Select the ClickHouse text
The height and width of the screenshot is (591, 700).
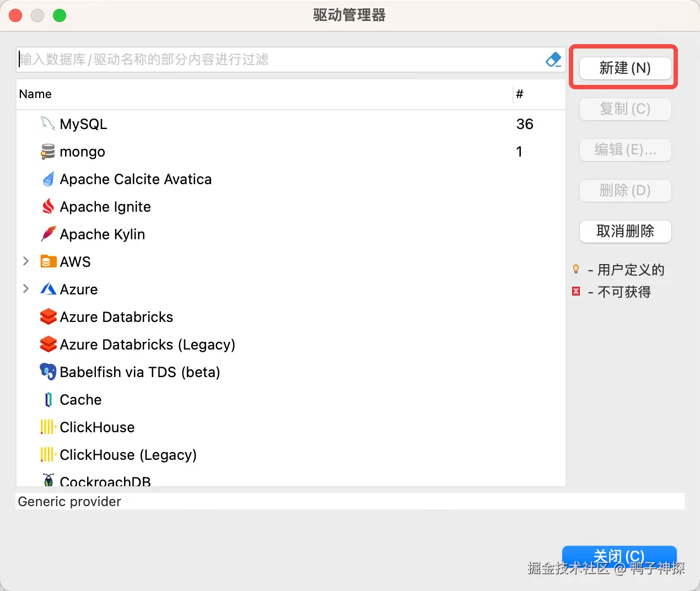pyautogui.click(x=97, y=427)
